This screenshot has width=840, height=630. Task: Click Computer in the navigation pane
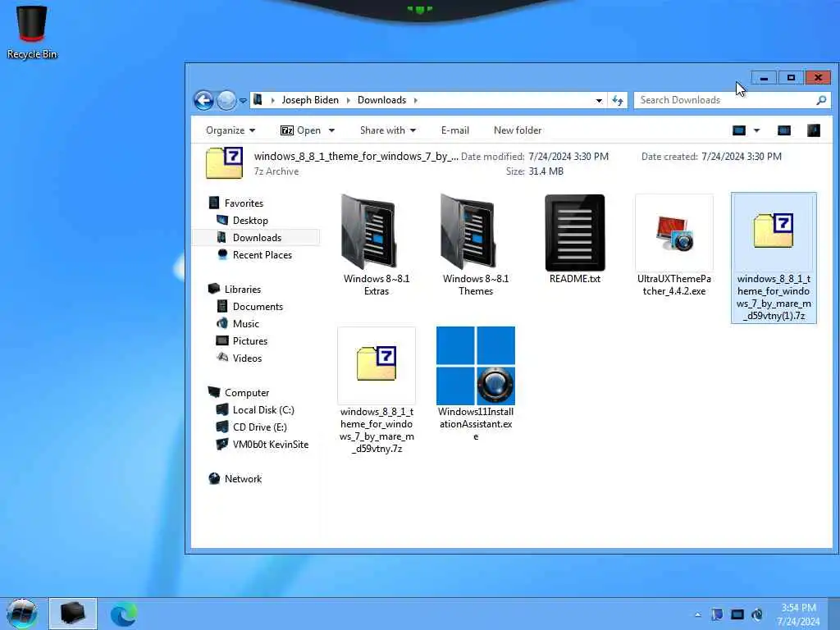click(246, 393)
